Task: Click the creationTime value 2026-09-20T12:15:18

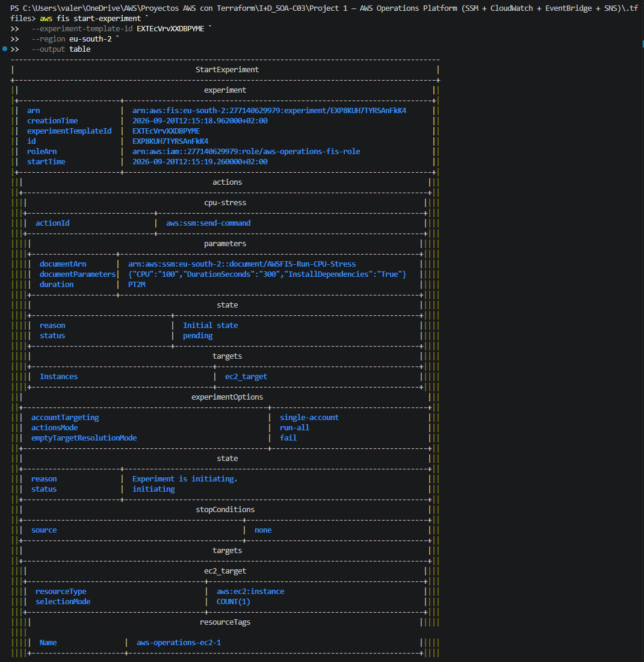Action: coord(200,121)
